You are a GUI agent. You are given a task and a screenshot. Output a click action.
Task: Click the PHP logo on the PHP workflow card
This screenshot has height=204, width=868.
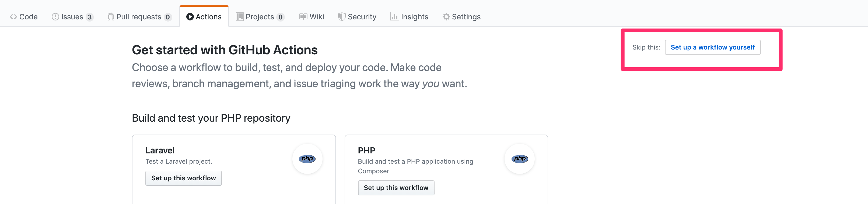coord(520,159)
